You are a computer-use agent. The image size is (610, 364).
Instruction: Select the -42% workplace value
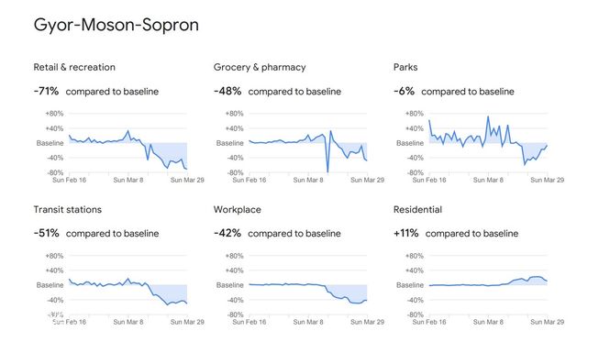227,233
